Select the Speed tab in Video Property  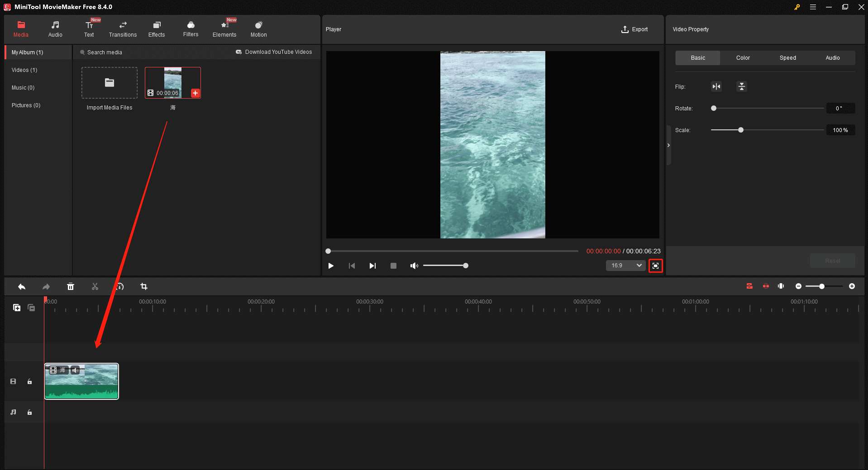click(787, 57)
